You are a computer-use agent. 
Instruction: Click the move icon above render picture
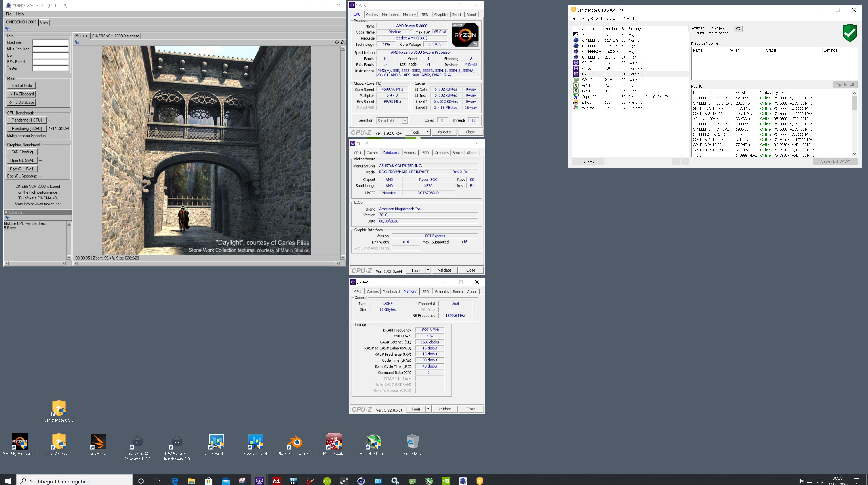click(x=337, y=42)
